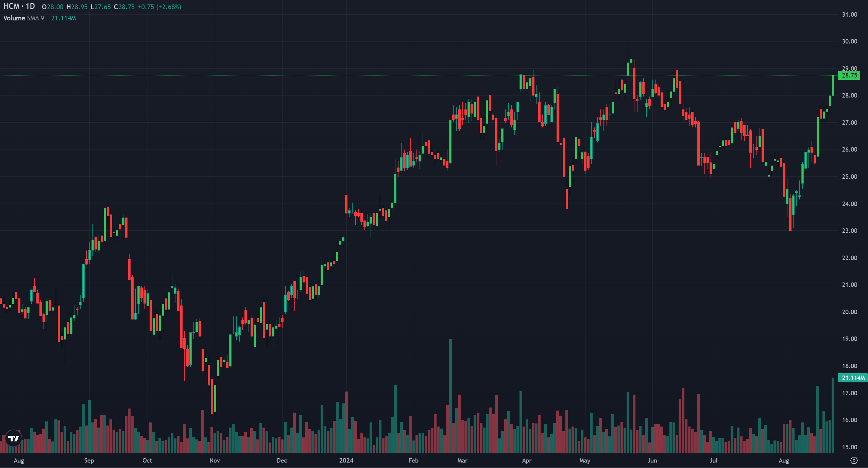Click the 2024 label on time axis

346,461
